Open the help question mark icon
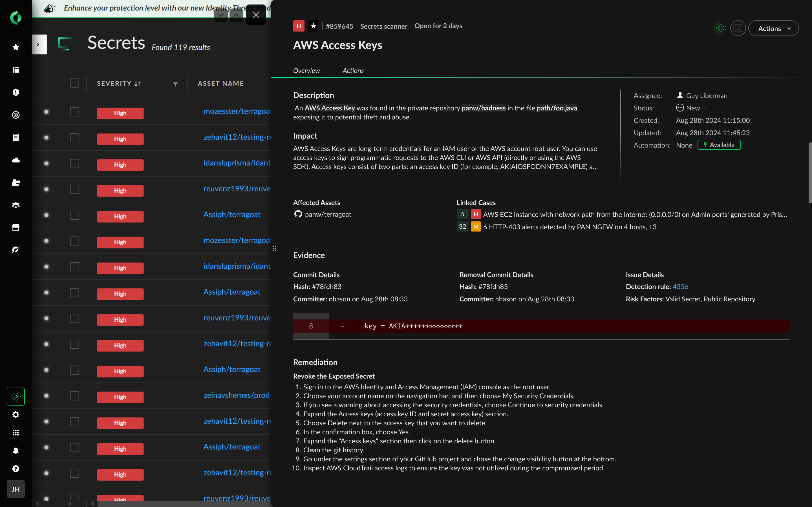812x507 pixels. point(16,468)
